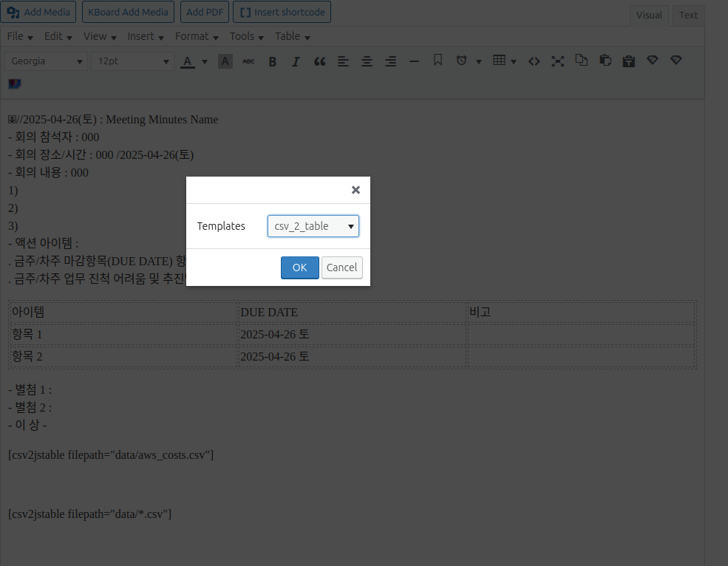The width and height of the screenshot is (728, 566).
Task: Expand the date/time format arrow
Action: [479, 61]
